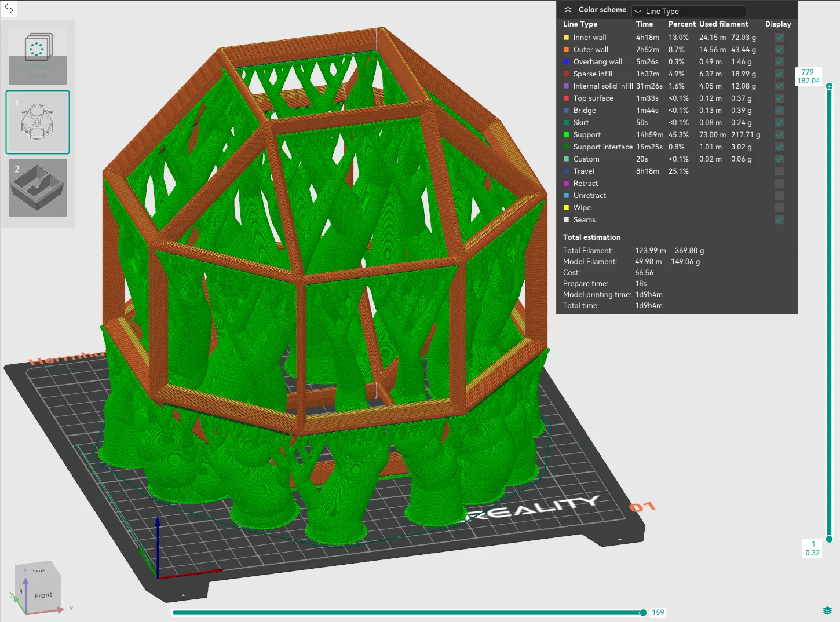Collapse the plate sidebar with the arrows icon
This screenshot has width=840, height=622.
pos(9,9)
